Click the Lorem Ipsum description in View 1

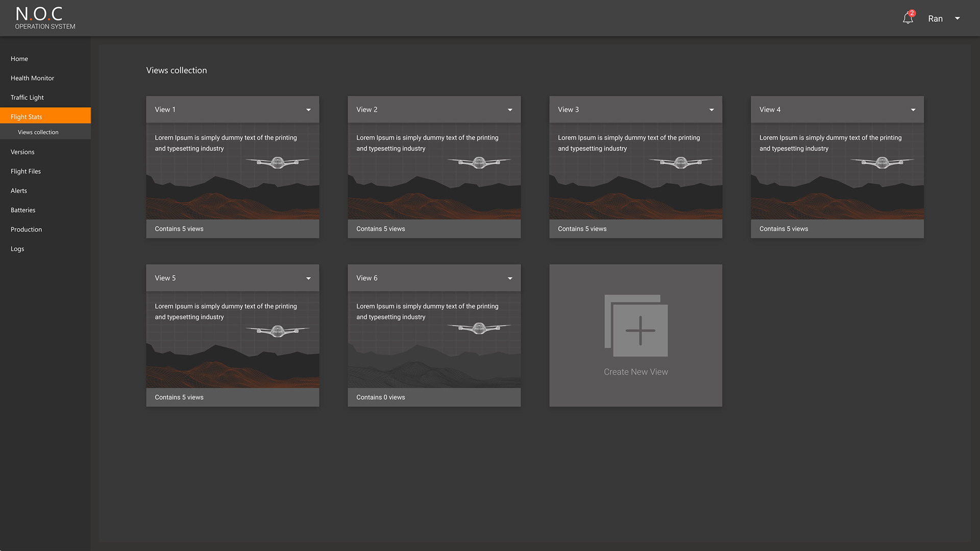tap(226, 143)
